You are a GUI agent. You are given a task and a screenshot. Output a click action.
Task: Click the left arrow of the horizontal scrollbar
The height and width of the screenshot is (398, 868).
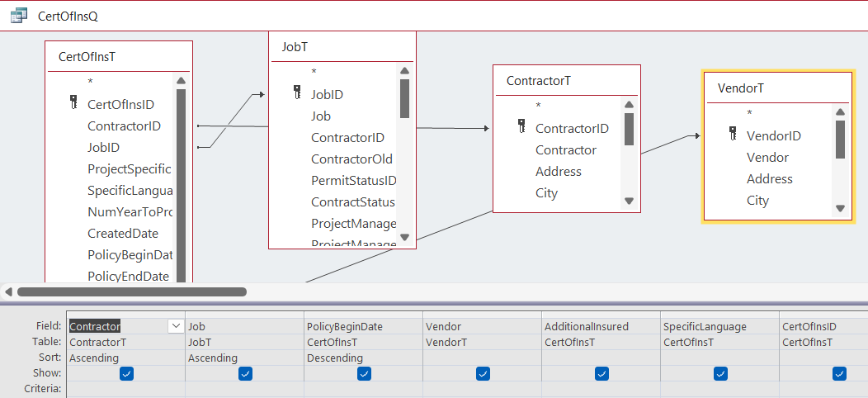click(x=8, y=291)
